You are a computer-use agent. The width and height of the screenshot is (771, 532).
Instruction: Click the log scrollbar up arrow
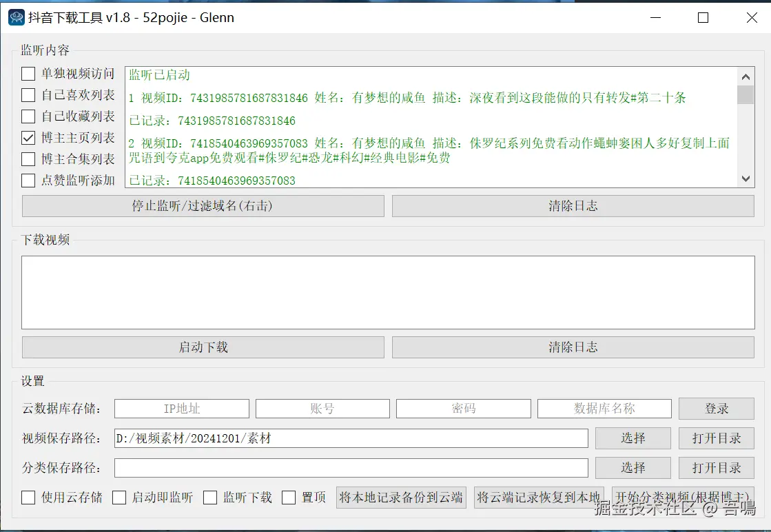coord(746,76)
